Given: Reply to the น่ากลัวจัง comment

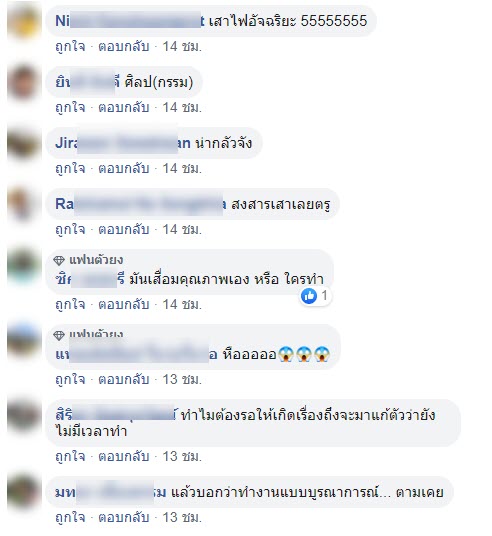Looking at the screenshot, I should (124, 168).
